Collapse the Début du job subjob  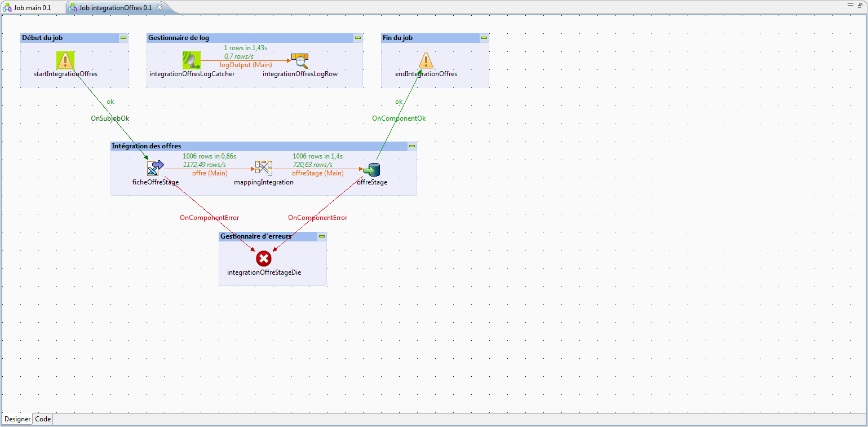(x=123, y=38)
